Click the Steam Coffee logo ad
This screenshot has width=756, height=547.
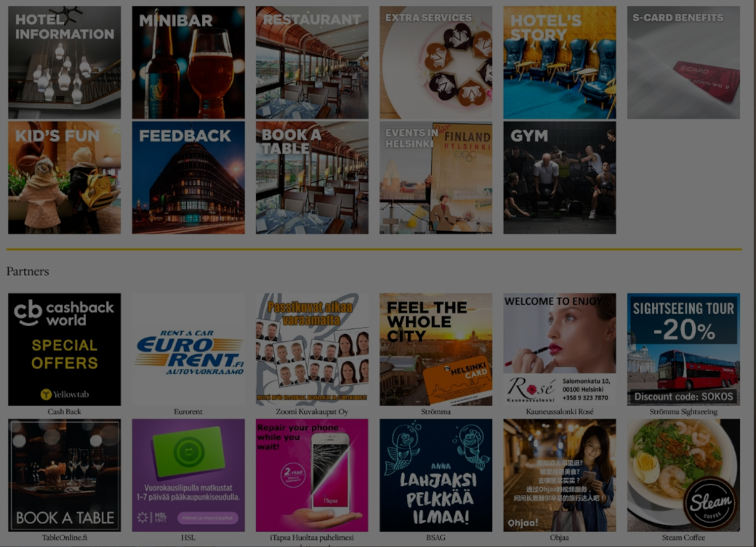(684, 475)
